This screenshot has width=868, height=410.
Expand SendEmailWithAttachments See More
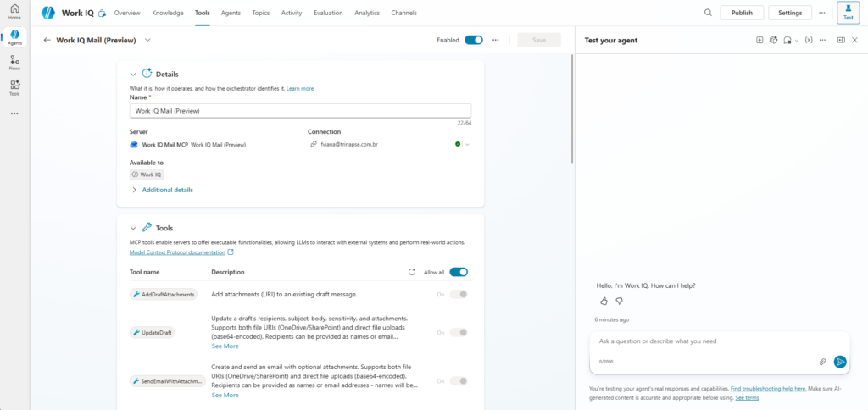pyautogui.click(x=225, y=395)
